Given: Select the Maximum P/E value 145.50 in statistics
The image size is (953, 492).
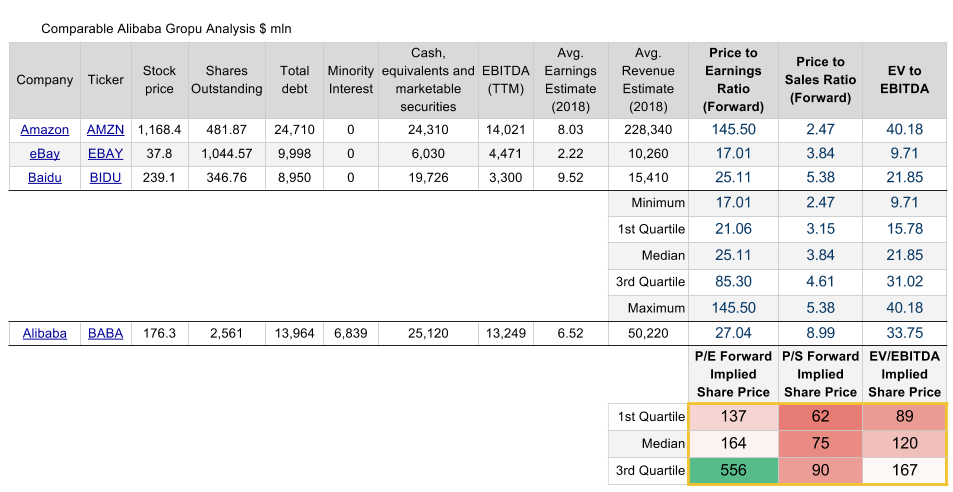Looking at the screenshot, I should pos(733,308).
